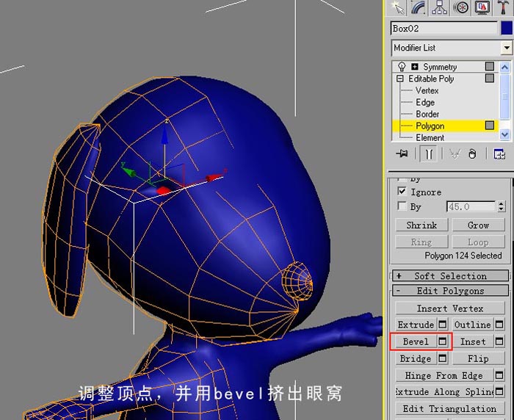Open the Bevel settings box icon

pos(443,341)
